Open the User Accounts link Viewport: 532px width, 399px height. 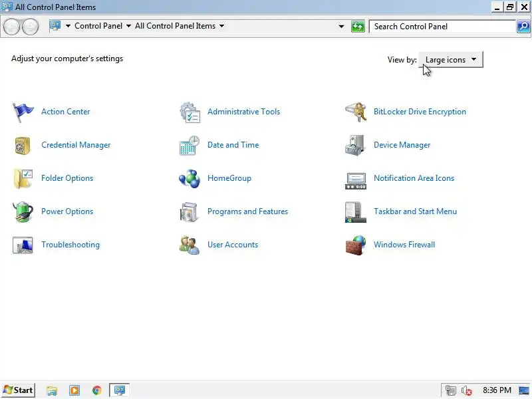[233, 245]
